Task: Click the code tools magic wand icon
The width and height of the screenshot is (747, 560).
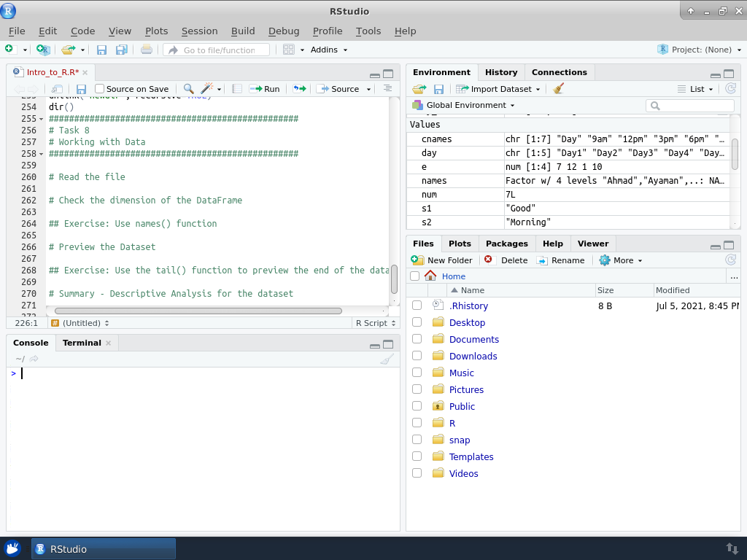Action: click(x=206, y=89)
